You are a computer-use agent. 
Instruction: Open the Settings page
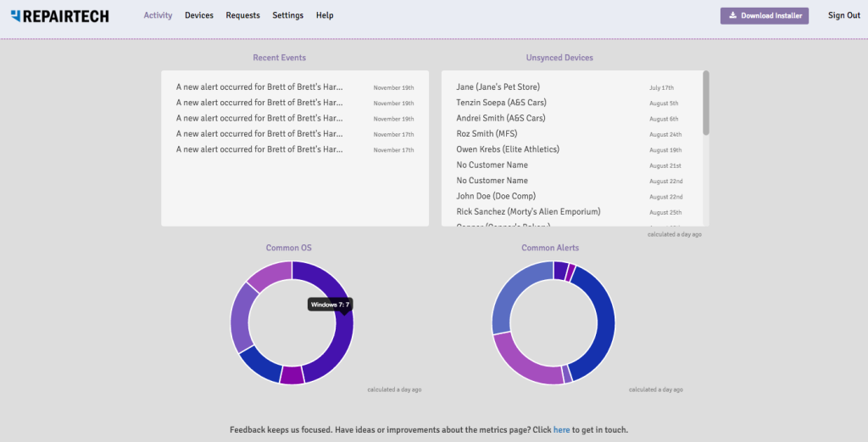[288, 15]
